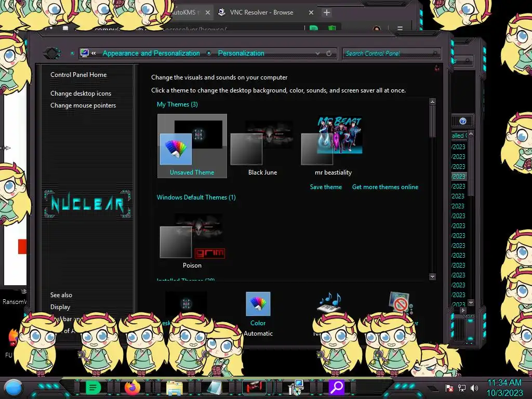This screenshot has width=532, height=399.
Task: Open Change desktop icons link
Action: click(81, 94)
